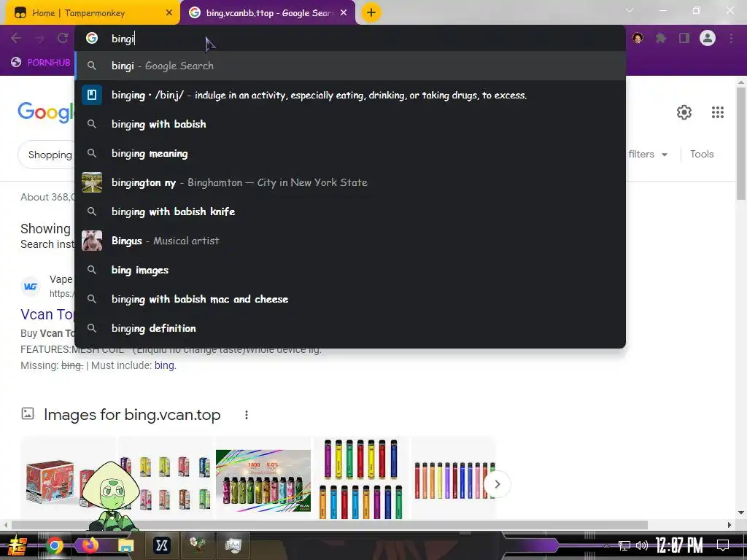Reload the page
Image resolution: width=747 pixels, height=560 pixels.
(x=63, y=38)
